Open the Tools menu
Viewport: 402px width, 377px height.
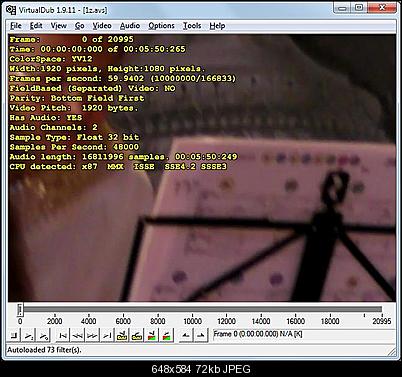(192, 26)
